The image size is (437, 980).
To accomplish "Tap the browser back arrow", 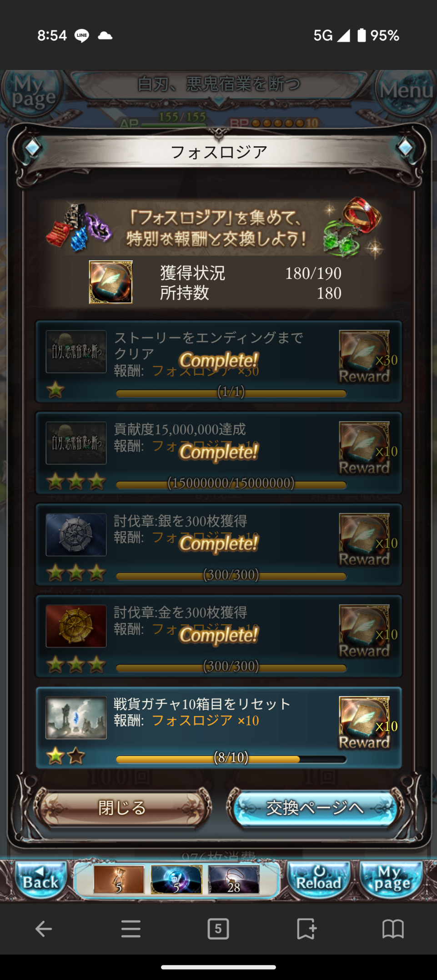I will coord(44,929).
